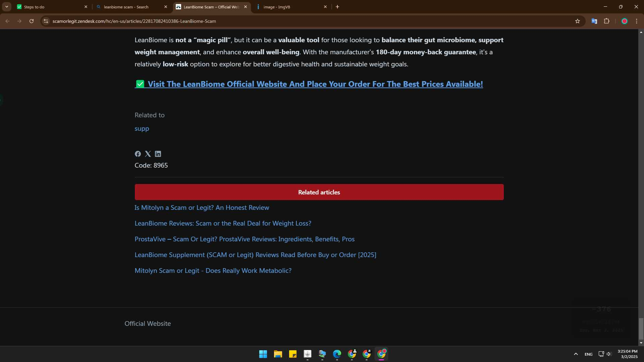Close the 'image - ImgVB' tab

(x=325, y=7)
